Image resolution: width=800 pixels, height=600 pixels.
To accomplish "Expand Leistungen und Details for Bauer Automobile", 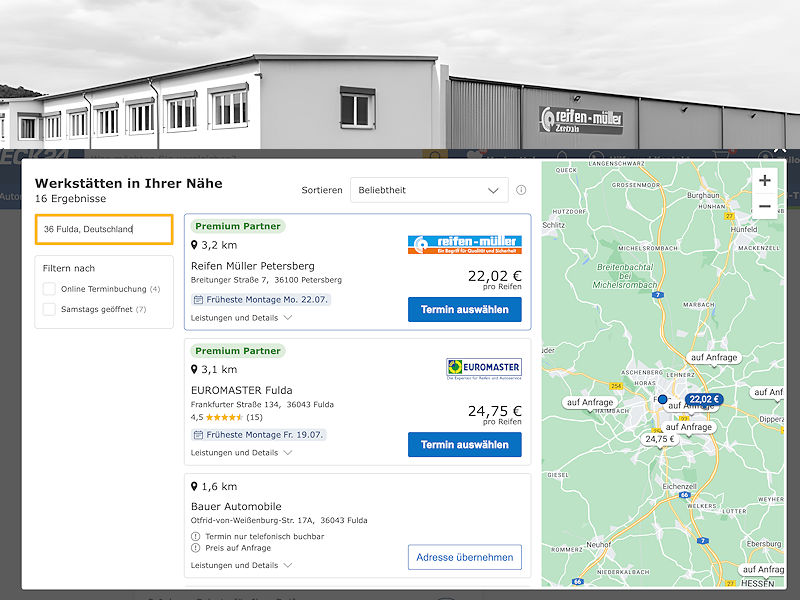I will (x=241, y=565).
